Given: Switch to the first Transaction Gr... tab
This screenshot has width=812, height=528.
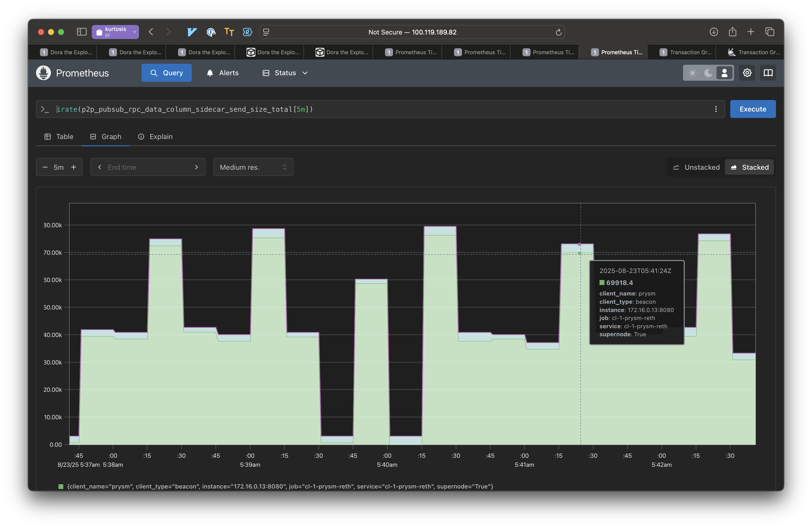Looking at the screenshot, I should coord(685,52).
